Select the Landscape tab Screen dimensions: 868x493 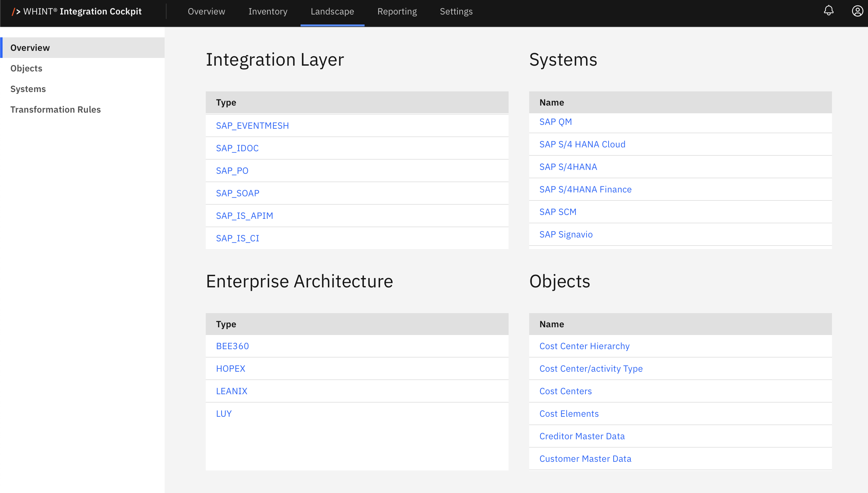click(x=332, y=12)
